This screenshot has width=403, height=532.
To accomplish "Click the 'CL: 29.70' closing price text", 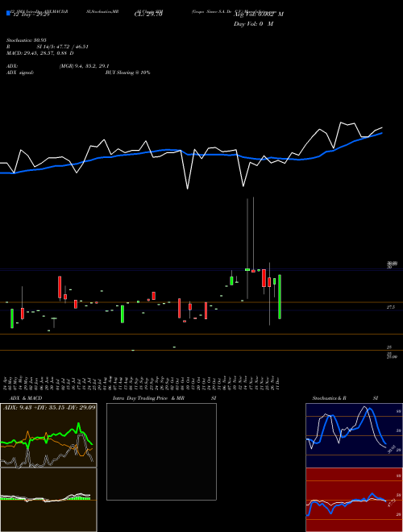I will 148,15.
